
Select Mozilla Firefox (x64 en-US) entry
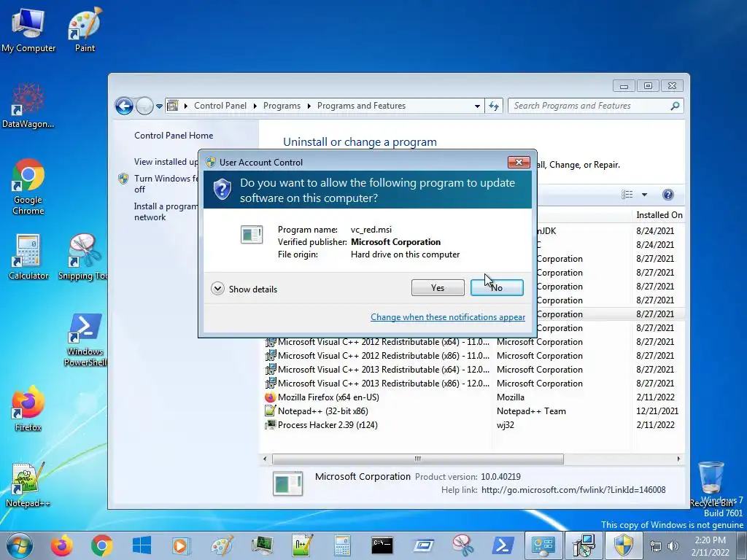tap(472, 397)
